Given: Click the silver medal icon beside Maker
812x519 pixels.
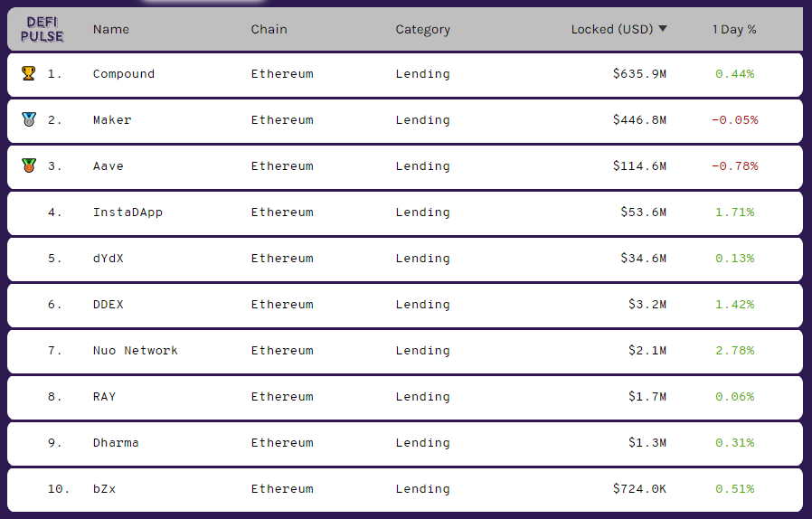Looking at the screenshot, I should pos(28,119).
